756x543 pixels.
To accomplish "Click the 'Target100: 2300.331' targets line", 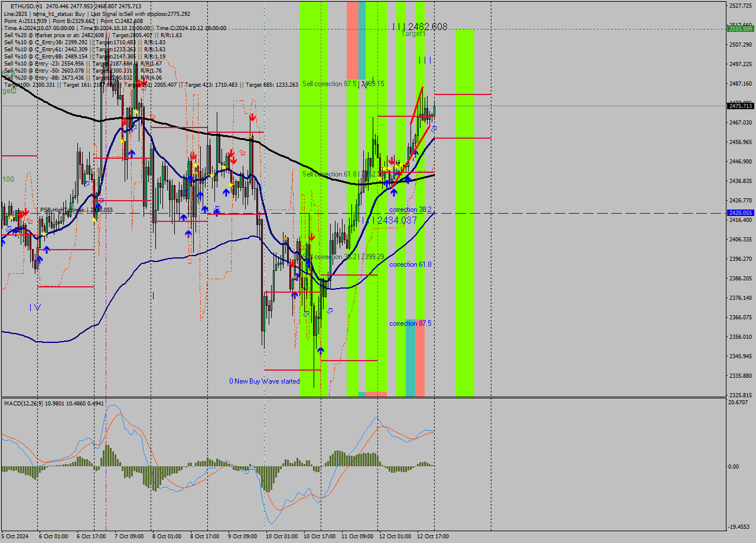I will click(151, 84).
